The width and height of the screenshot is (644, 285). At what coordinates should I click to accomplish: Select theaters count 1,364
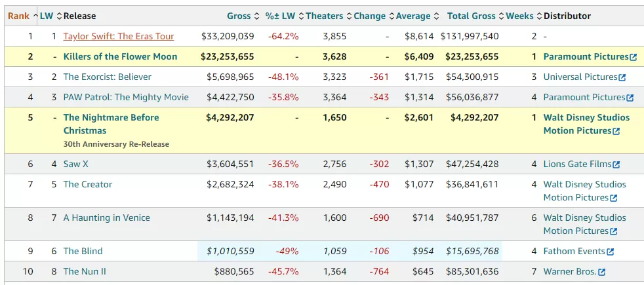coord(334,271)
